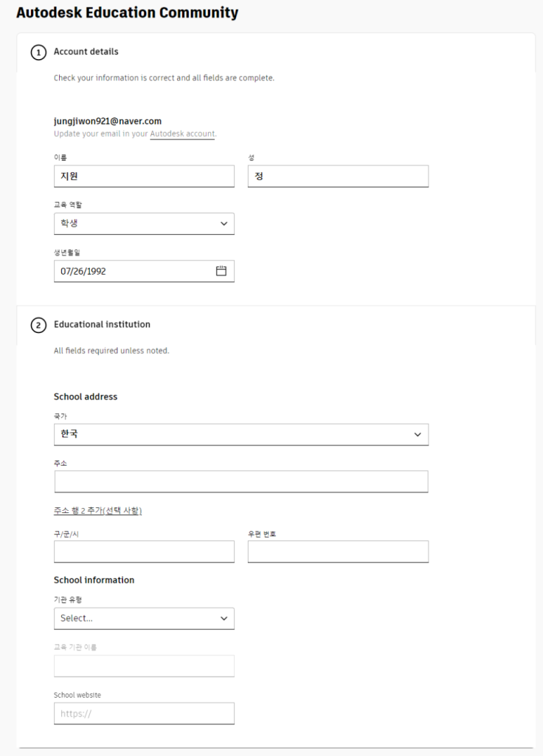
Task: Click the Autodesk Education Community heading
Action: pos(127,13)
